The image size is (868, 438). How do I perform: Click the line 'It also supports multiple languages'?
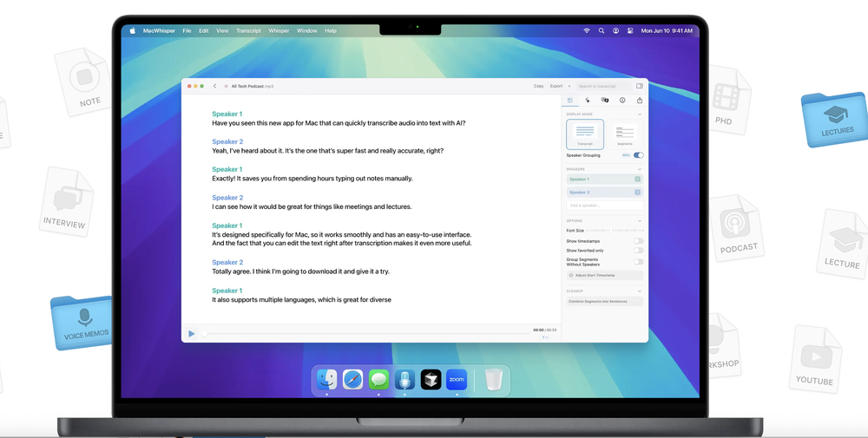point(302,300)
